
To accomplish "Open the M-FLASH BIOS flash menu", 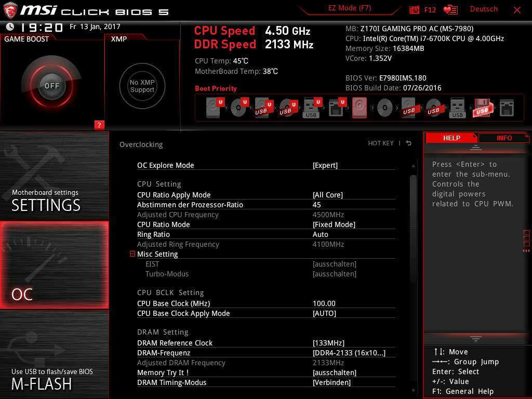I will [x=54, y=354].
